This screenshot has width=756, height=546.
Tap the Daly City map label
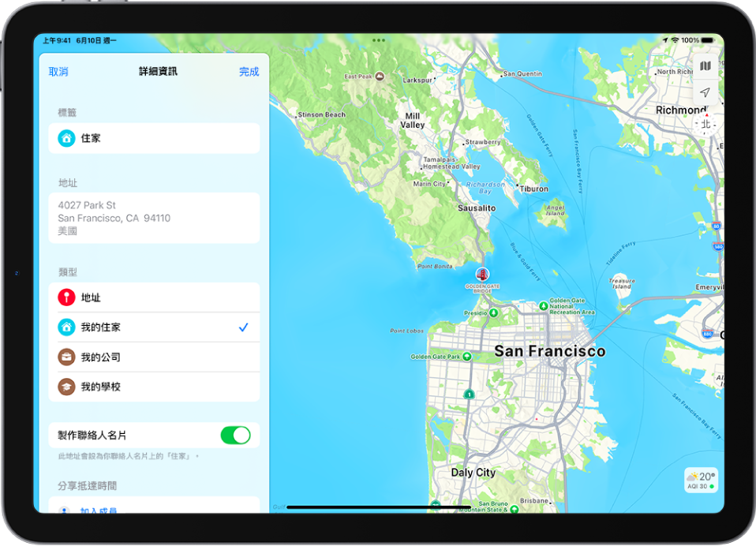pyautogui.click(x=473, y=473)
